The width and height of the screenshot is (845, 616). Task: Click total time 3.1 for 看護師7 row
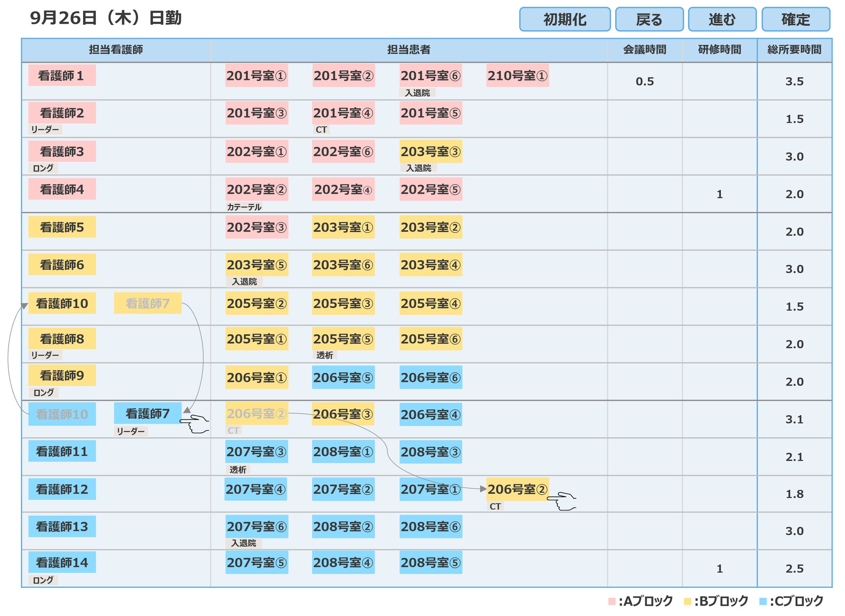[x=794, y=419]
